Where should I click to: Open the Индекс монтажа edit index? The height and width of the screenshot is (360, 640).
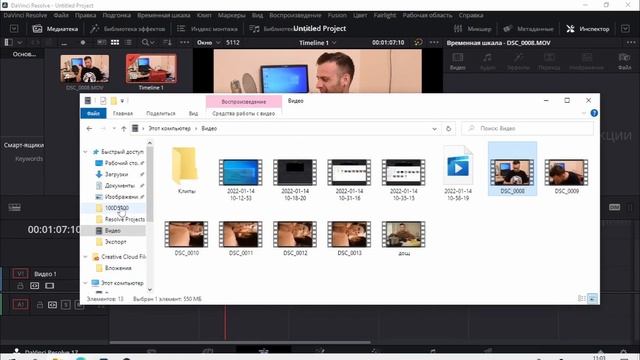pos(207,29)
